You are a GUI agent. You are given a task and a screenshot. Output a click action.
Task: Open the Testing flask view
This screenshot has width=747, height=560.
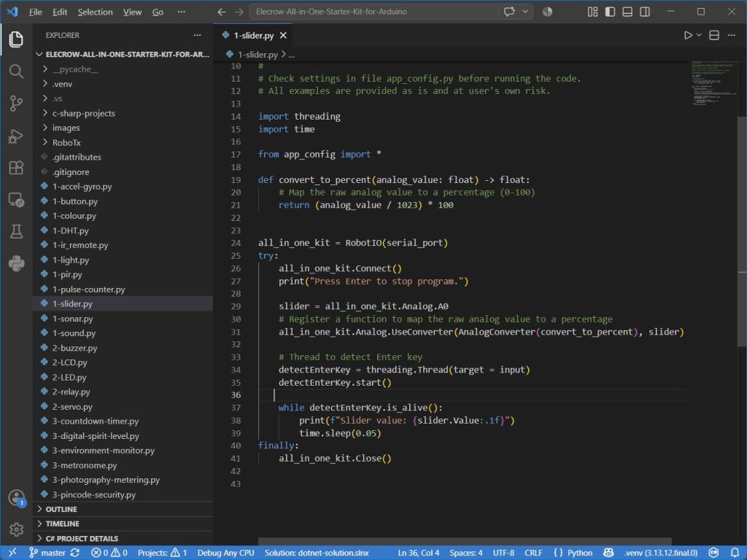coord(16,231)
